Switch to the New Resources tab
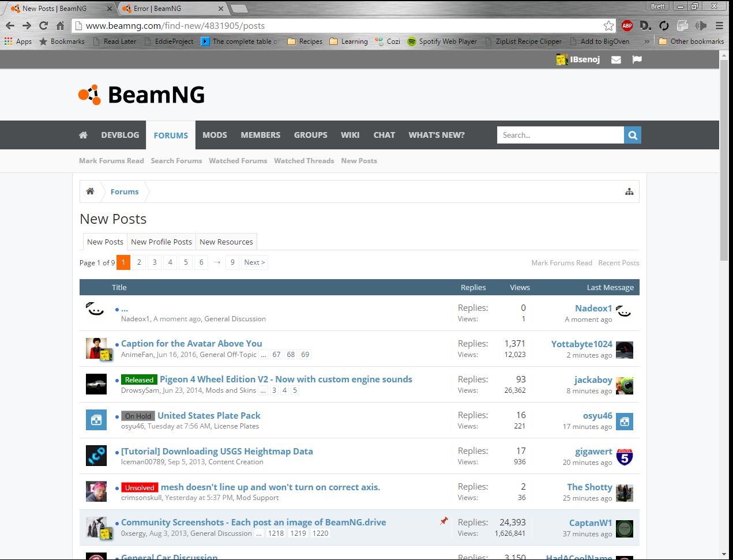The image size is (733, 560). pos(226,242)
